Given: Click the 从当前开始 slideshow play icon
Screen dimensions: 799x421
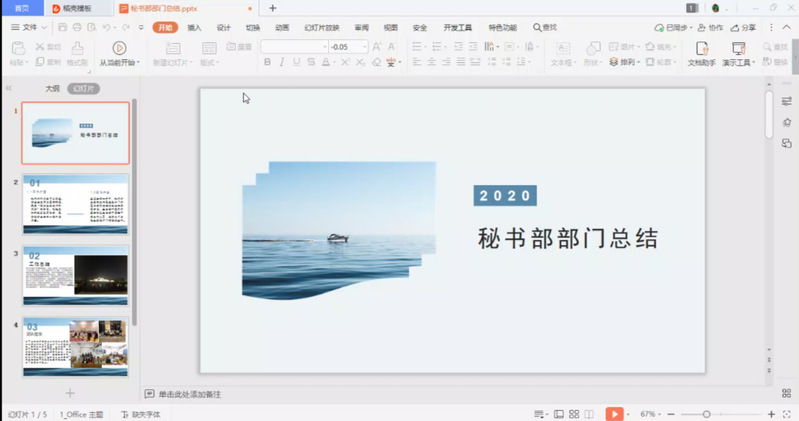Looking at the screenshot, I should (119, 47).
